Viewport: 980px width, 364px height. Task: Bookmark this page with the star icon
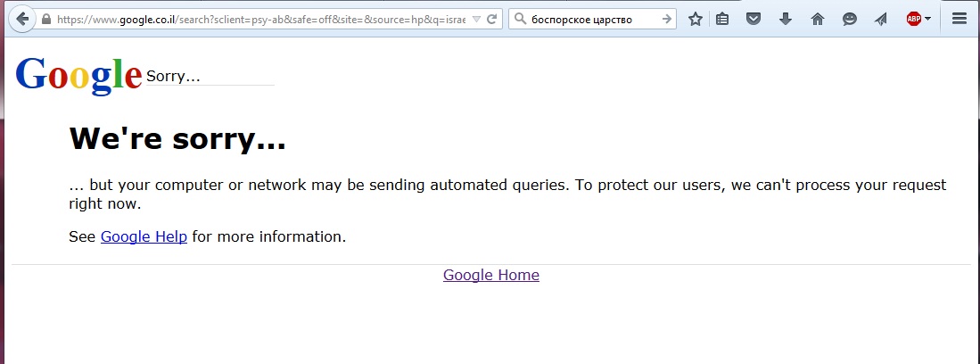696,19
